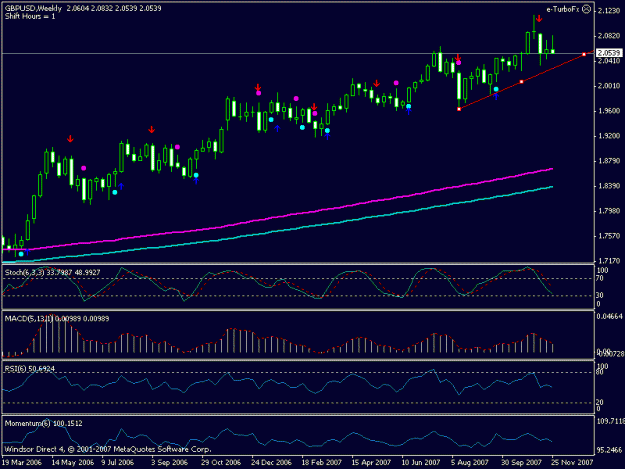
Task: Click the 0.04664 MACD scale value
Action: coord(609,316)
